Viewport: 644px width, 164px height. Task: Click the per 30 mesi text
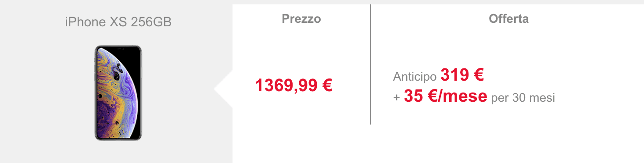pyautogui.click(x=523, y=98)
